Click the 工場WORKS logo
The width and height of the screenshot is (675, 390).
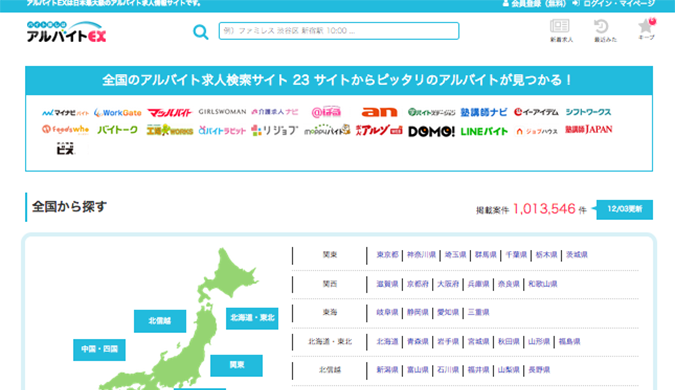point(170,130)
